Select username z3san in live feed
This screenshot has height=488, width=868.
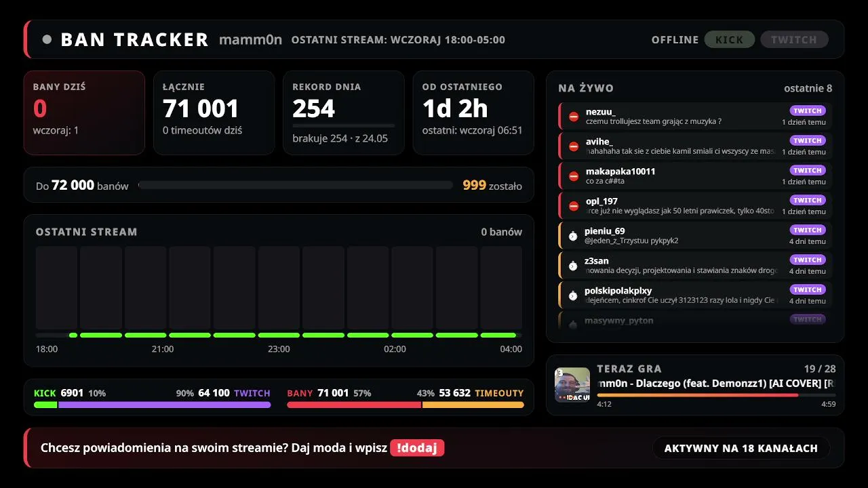tap(597, 261)
